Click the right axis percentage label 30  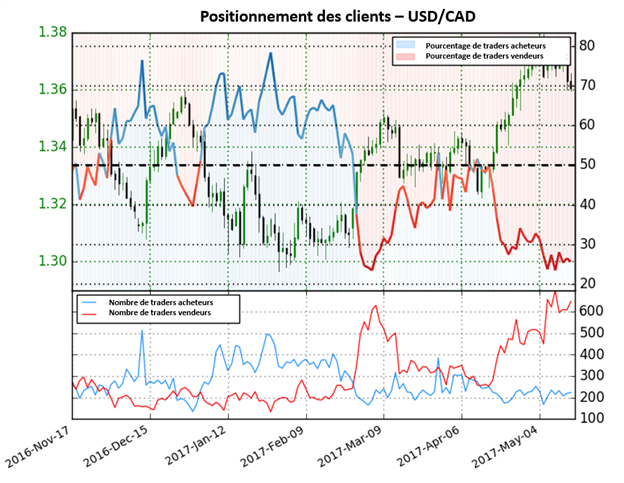pos(587,244)
